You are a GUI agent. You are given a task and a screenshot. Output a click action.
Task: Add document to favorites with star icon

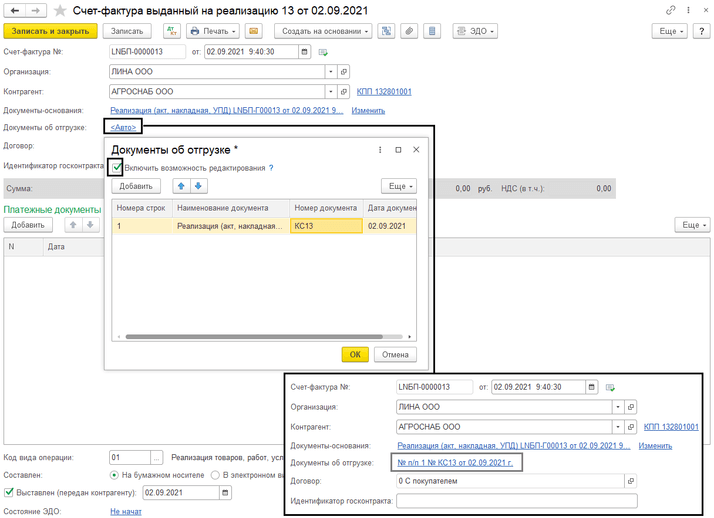(61, 9)
